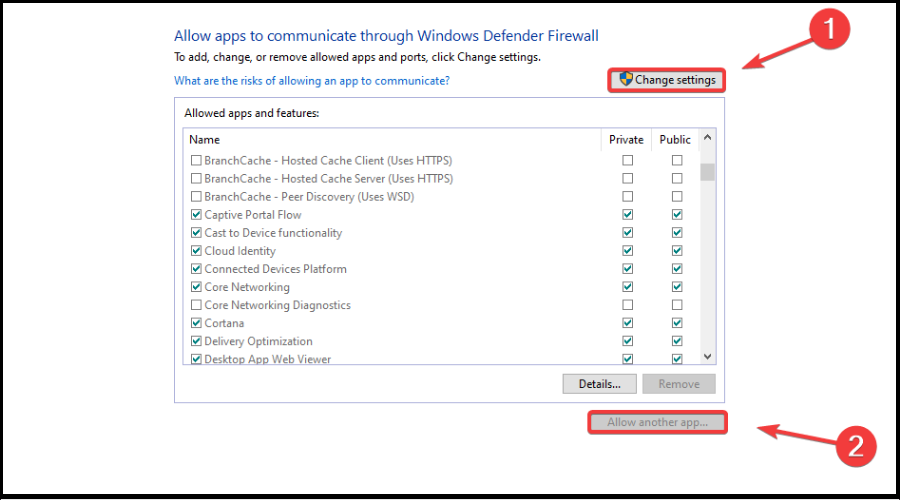Toggle Private for BranchCache Hosted Cache Server
The width and height of the screenshot is (900, 500).
(x=627, y=179)
